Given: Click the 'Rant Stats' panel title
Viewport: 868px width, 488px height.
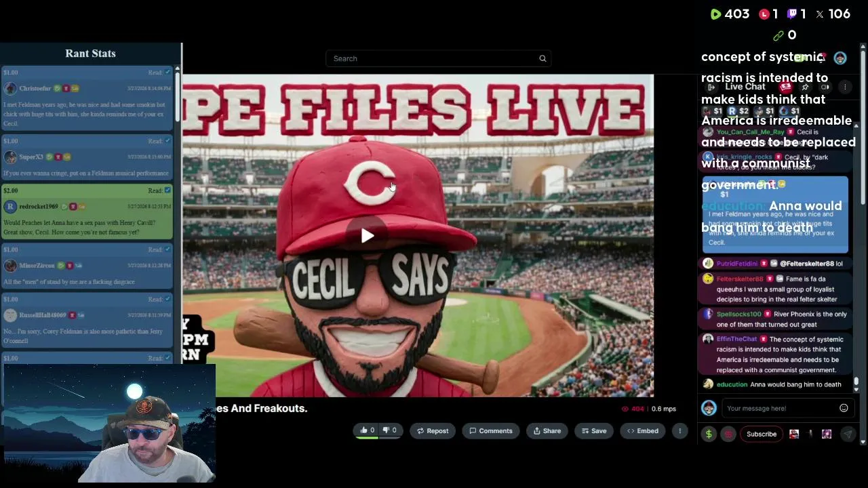Looking at the screenshot, I should click(90, 54).
